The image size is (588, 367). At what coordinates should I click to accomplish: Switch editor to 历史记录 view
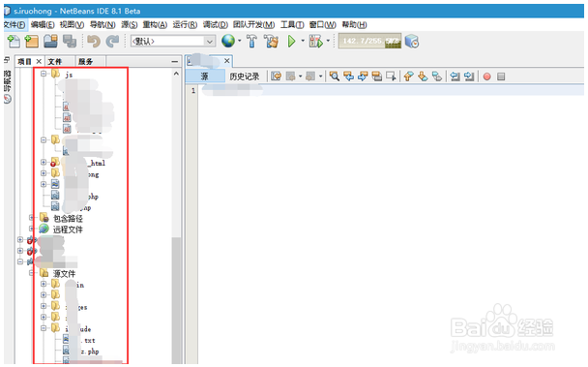tap(245, 76)
